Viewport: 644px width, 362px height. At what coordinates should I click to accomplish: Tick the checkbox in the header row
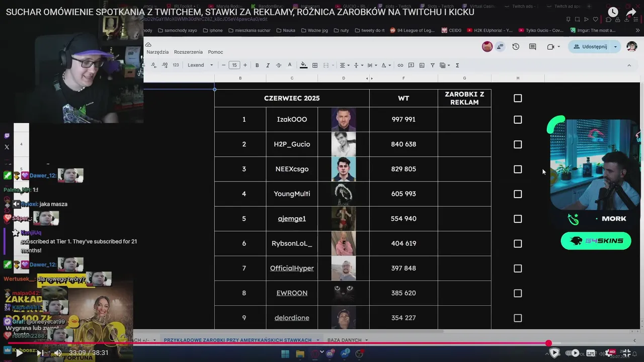pos(518,98)
